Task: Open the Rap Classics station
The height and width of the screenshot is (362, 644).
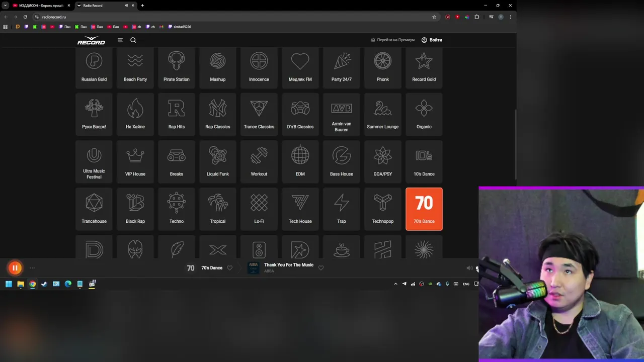Action: coord(218,114)
